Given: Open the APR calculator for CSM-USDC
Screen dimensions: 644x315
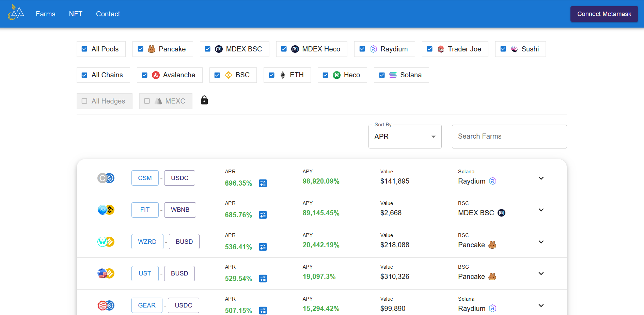Looking at the screenshot, I should [263, 183].
